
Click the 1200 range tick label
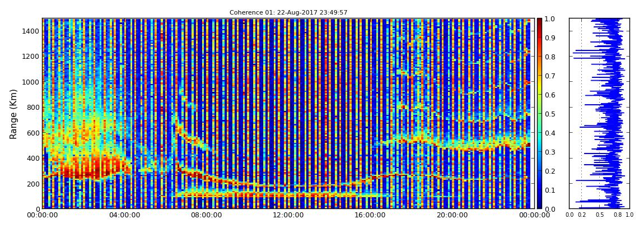pos(31,56)
